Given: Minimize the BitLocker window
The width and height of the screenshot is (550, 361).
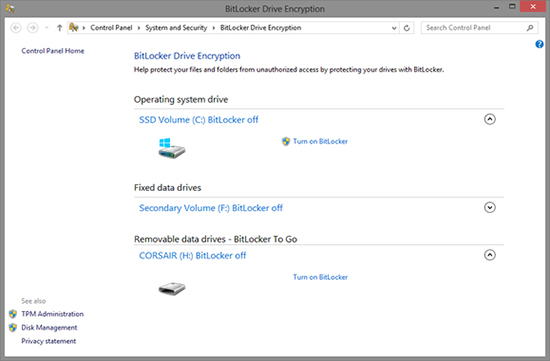Looking at the screenshot, I should click(x=497, y=8).
